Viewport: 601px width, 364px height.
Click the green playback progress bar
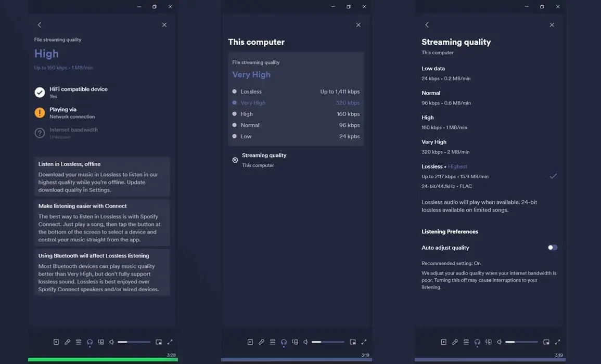tap(103, 359)
